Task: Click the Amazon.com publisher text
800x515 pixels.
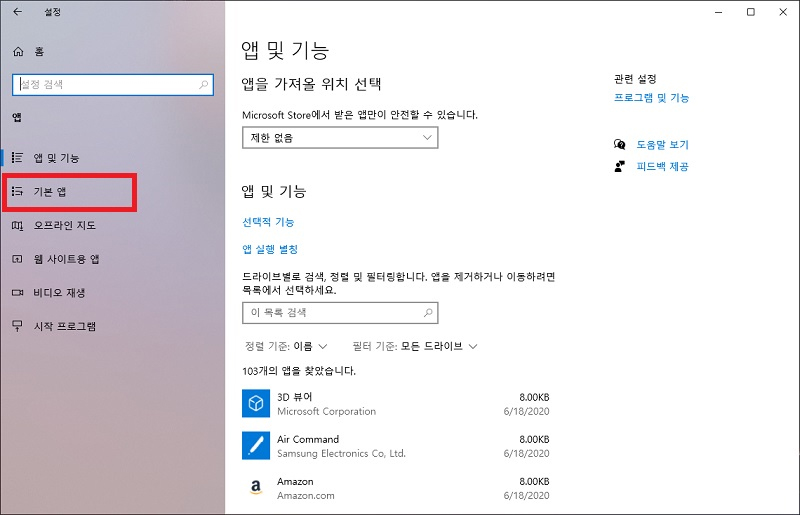Action: (x=306, y=496)
